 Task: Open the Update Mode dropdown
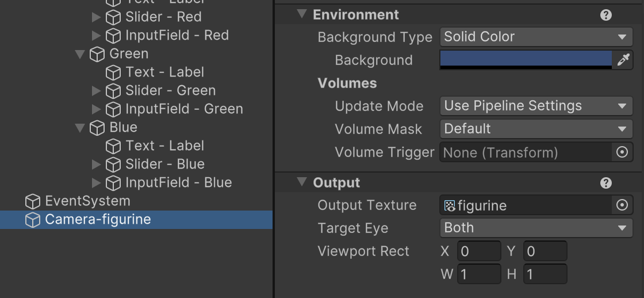click(x=535, y=106)
